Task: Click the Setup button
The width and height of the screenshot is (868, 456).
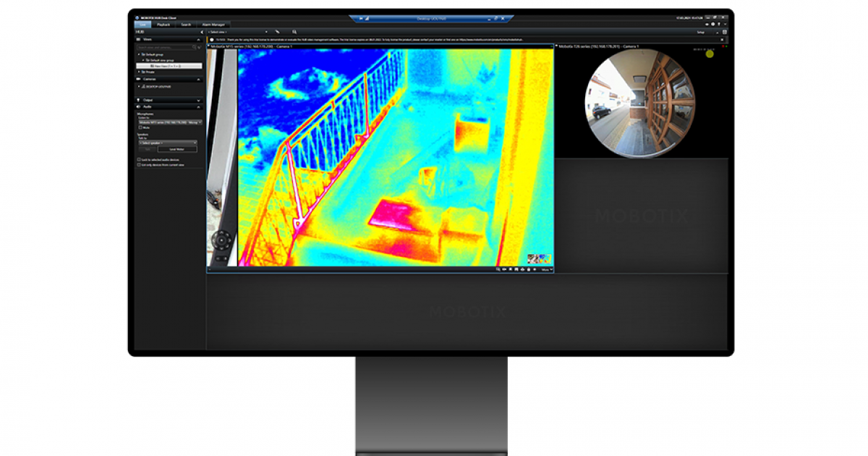Action: tap(700, 32)
